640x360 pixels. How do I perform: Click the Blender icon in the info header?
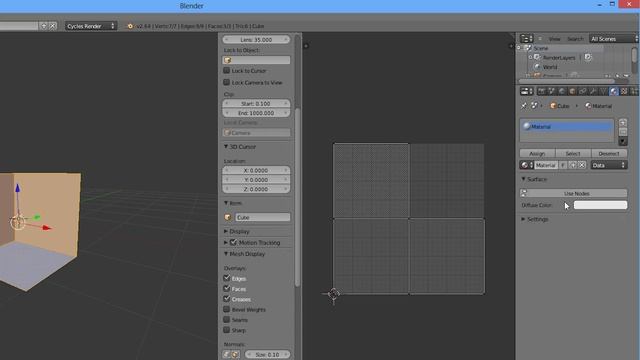130,26
